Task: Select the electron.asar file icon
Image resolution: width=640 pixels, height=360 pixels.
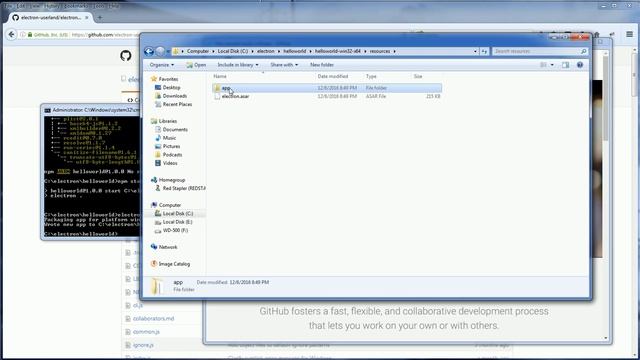Action: click(217, 96)
